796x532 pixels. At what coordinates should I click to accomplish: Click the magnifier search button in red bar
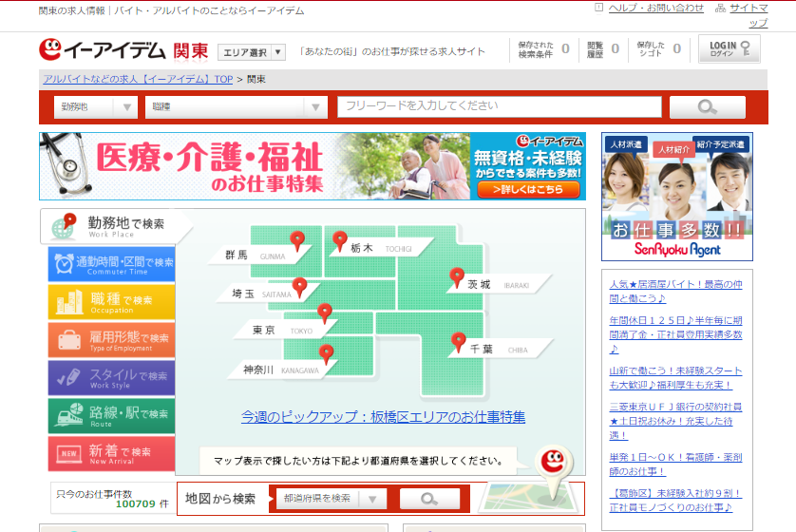point(707,107)
